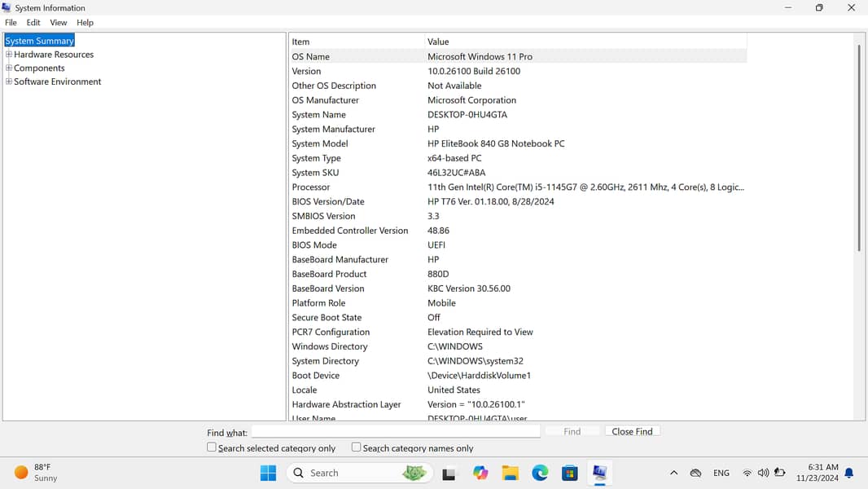Open the View menu

click(x=59, y=23)
